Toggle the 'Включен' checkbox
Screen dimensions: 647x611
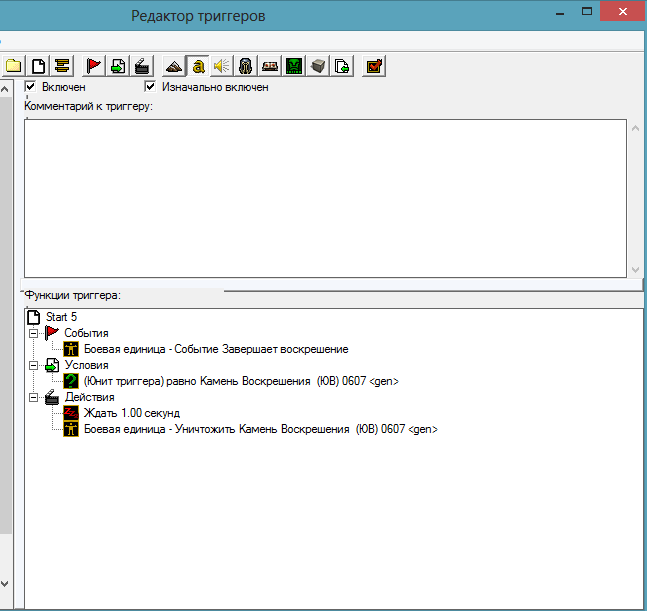click(x=30, y=87)
